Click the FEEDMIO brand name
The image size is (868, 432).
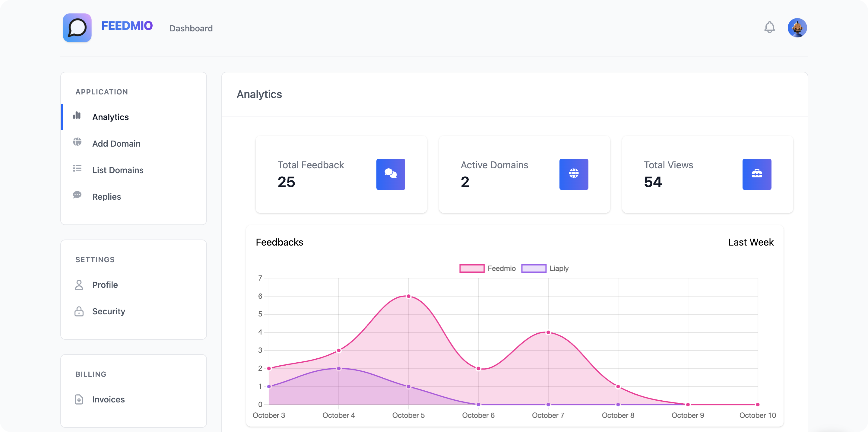pos(127,26)
